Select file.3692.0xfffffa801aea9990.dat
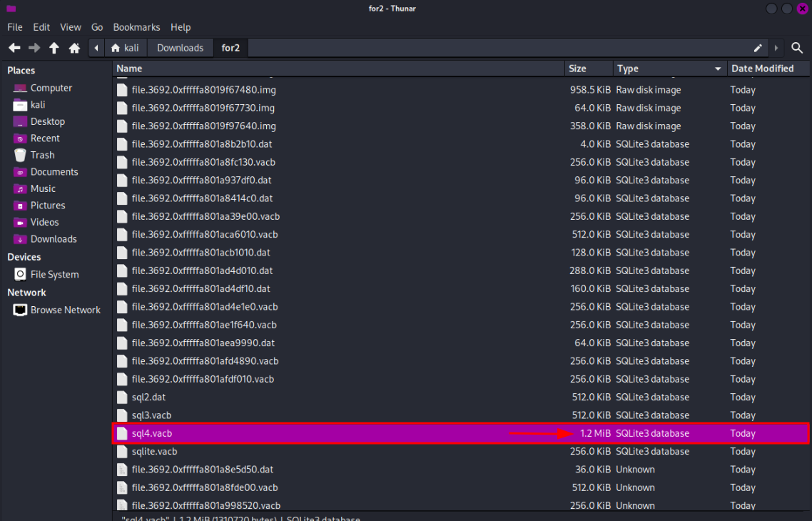This screenshot has width=812, height=521. click(x=461, y=343)
